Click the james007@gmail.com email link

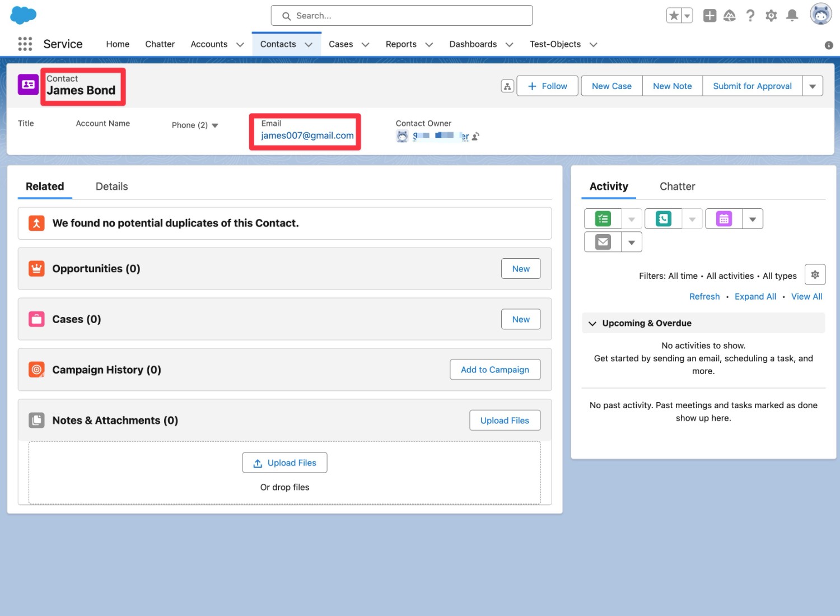coord(307,136)
